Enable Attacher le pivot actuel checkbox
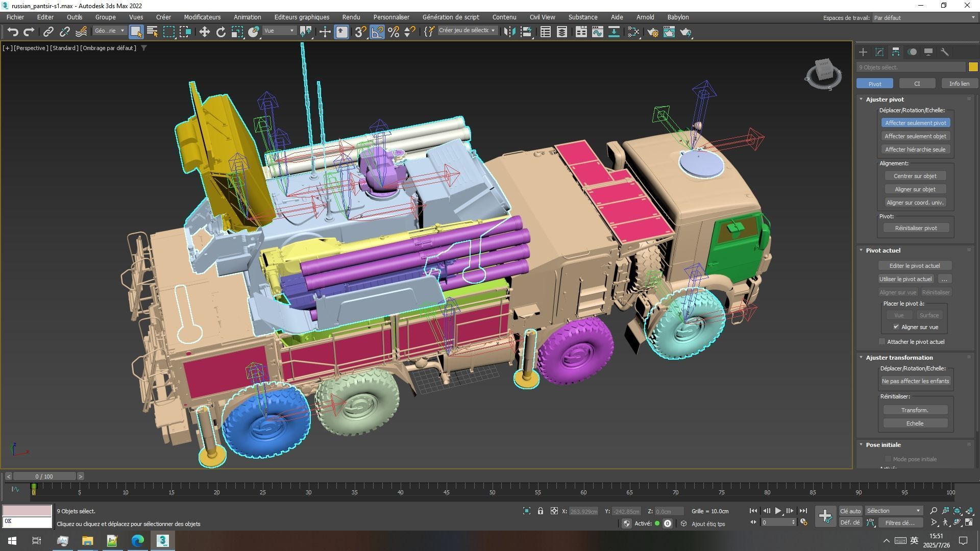The width and height of the screenshot is (980, 551). [882, 342]
